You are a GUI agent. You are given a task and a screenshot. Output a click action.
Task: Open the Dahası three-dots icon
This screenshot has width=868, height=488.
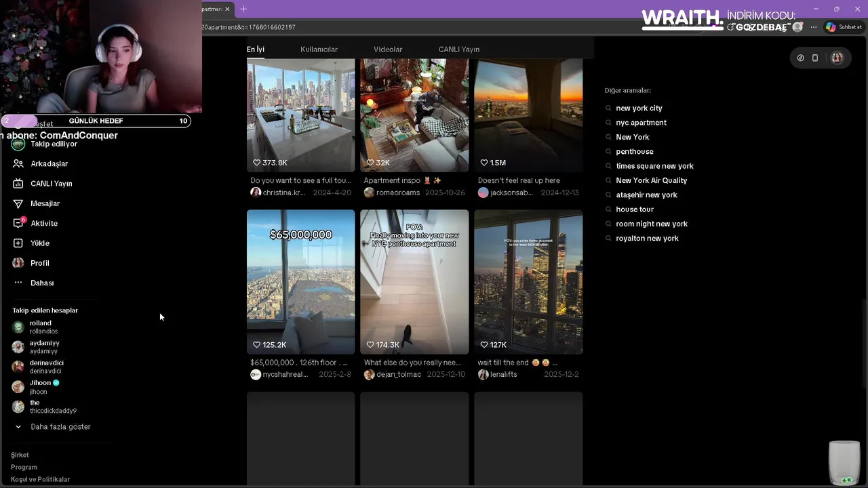click(x=18, y=283)
